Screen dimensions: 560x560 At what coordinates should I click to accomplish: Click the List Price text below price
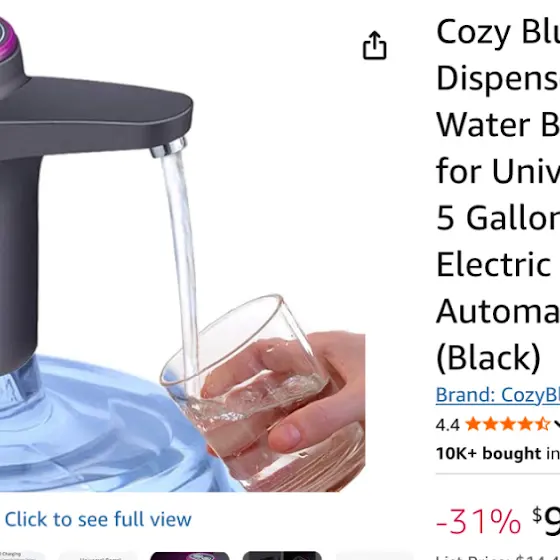coord(498,557)
